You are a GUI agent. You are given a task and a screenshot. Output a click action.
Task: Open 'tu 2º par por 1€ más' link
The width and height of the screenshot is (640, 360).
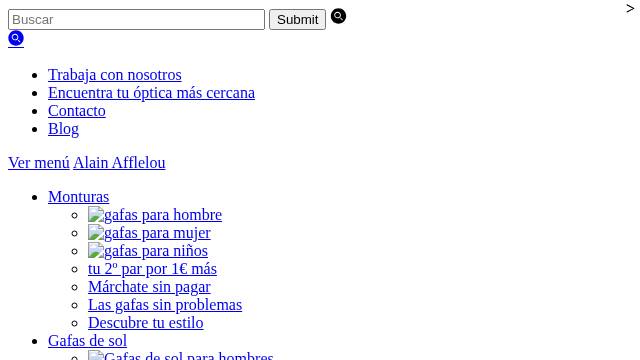tap(152, 269)
